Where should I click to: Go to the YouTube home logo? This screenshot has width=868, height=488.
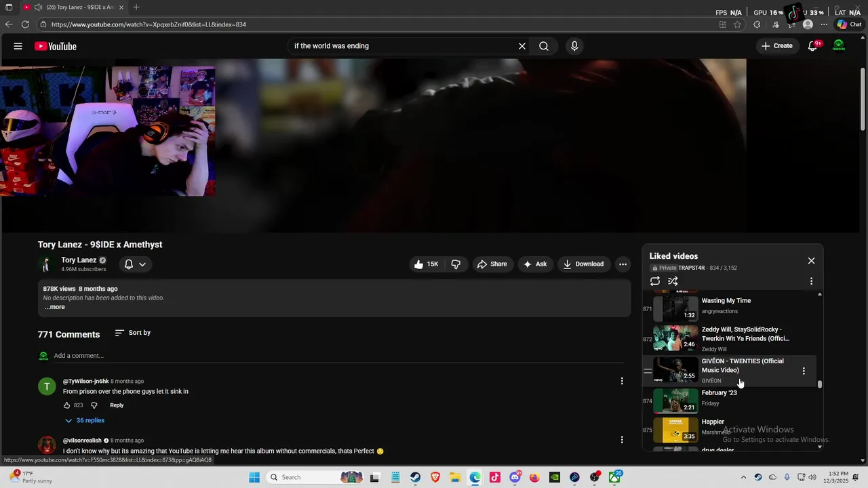56,46
